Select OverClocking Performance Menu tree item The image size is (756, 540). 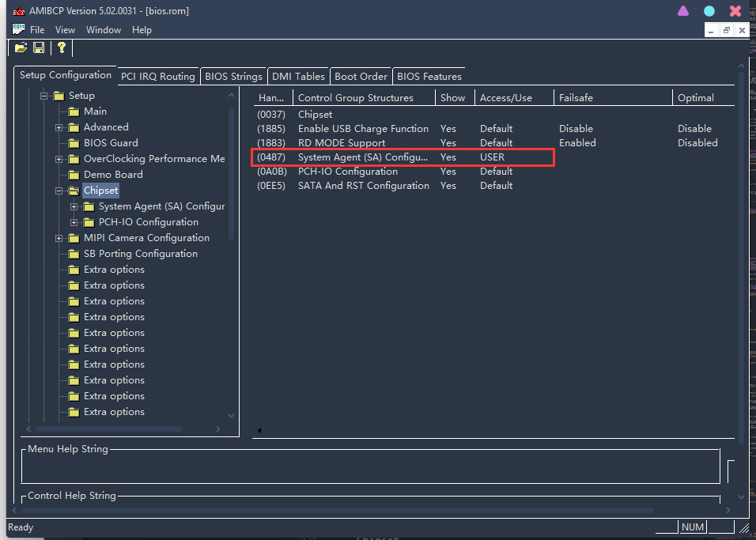154,159
